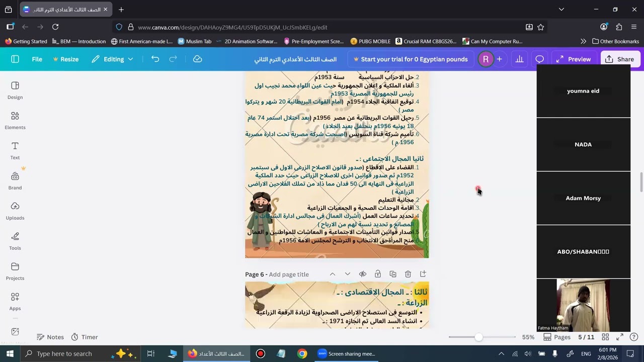This screenshot has height=362, width=644.
Task: Expand the bookmarks overflow chevron
Action: pyautogui.click(x=583, y=41)
